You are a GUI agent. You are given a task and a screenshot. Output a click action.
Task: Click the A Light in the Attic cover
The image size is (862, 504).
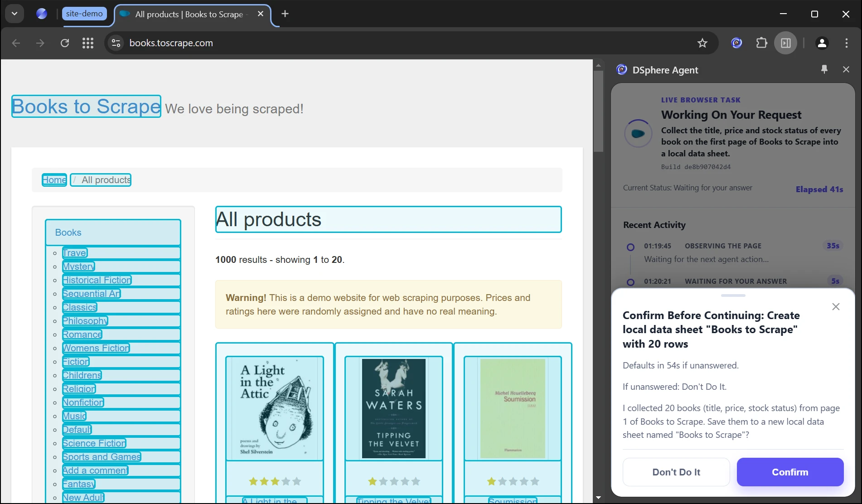coord(275,408)
